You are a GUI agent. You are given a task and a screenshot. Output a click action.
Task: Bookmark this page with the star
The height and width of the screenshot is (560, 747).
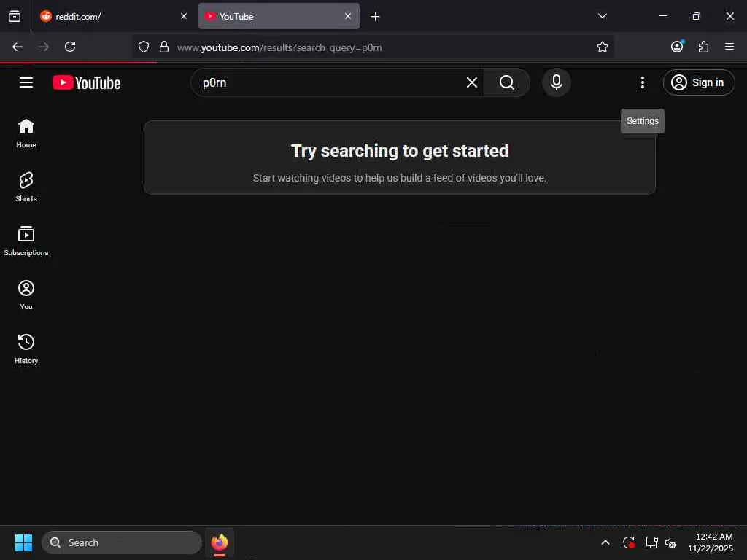(602, 47)
